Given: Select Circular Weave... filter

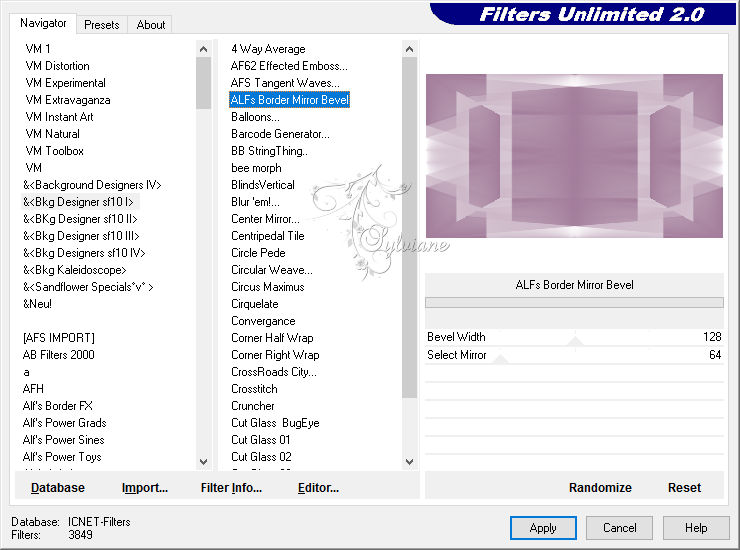Looking at the screenshot, I should (x=272, y=270).
